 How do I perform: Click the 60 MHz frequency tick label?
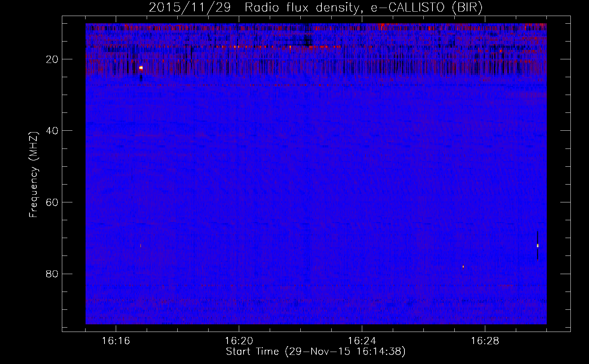(52, 202)
